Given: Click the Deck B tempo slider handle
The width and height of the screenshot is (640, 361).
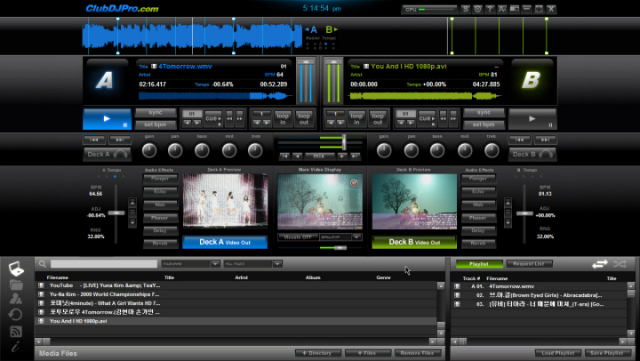Looking at the screenshot, I should (x=524, y=213).
